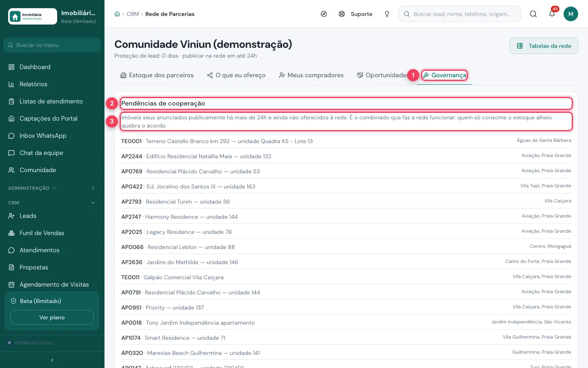Click row AP2793 Residencial Turim
This screenshot has width=588, height=368.
tap(346, 202)
